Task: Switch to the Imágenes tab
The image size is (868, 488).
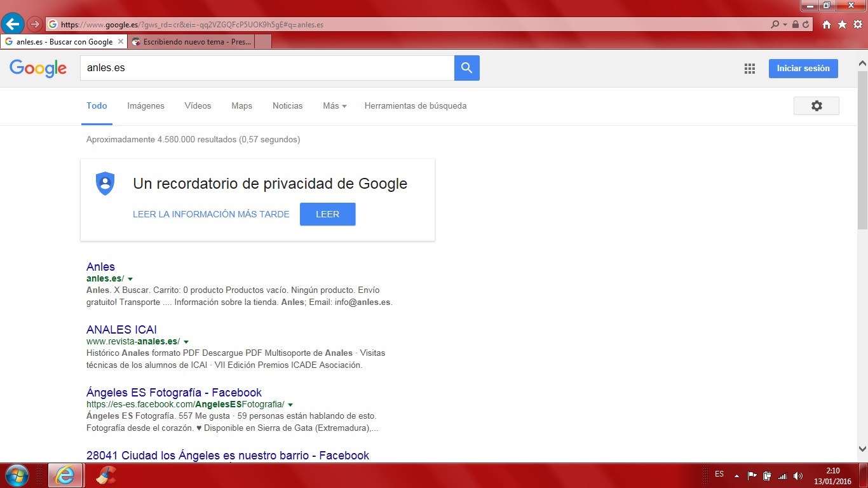Action: 146,106
